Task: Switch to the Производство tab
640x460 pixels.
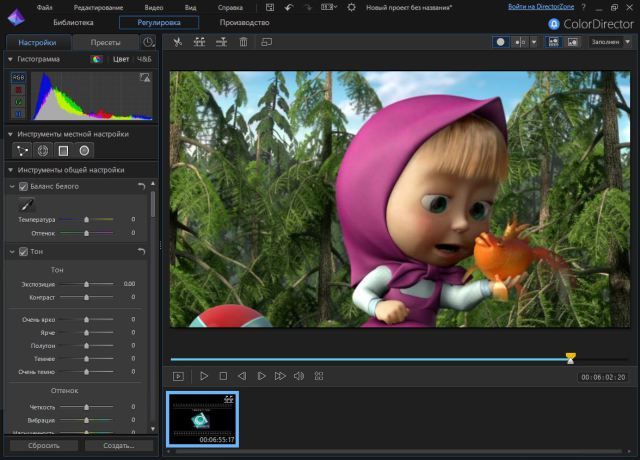Action: pyautogui.click(x=244, y=22)
